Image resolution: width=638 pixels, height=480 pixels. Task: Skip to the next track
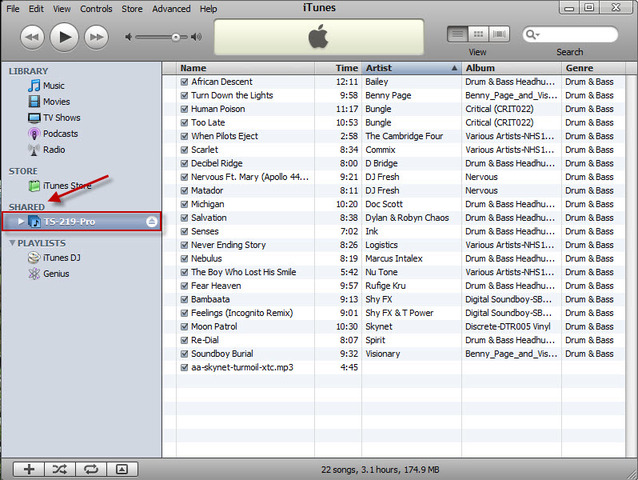[96, 37]
